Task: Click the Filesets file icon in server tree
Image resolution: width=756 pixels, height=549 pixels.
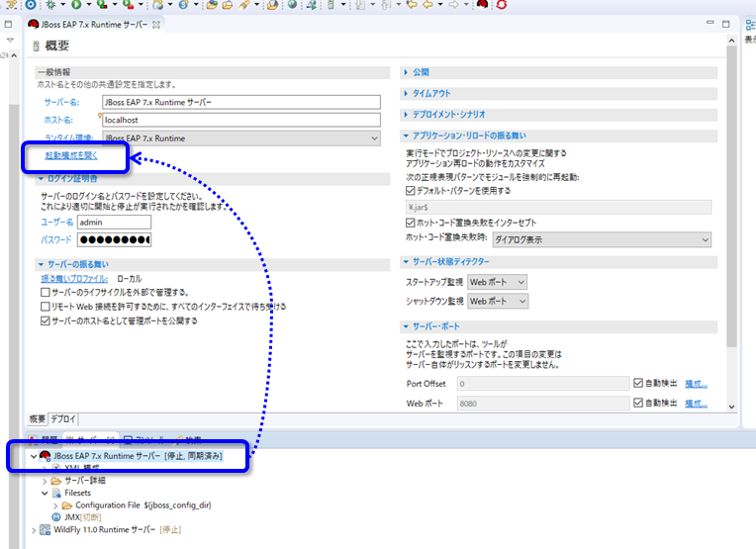Action: click(x=56, y=493)
